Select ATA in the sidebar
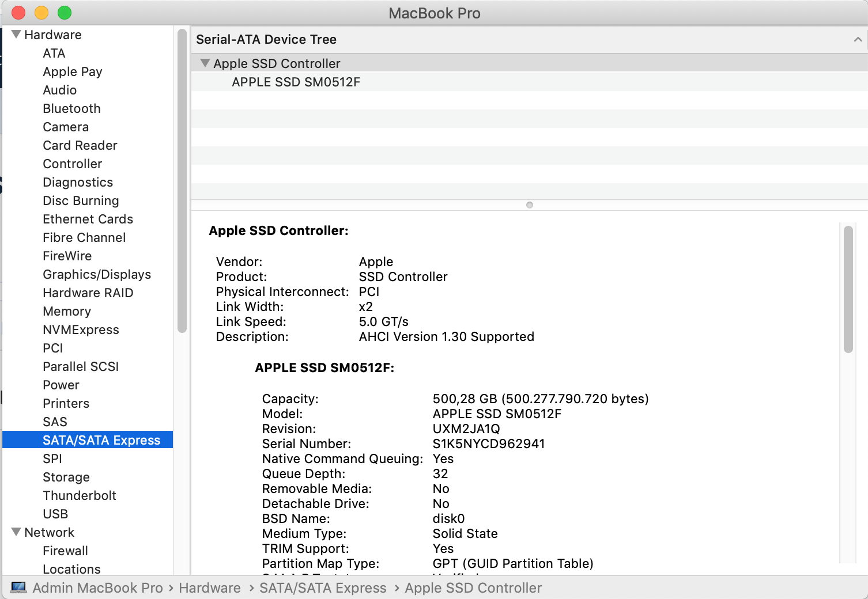 click(54, 53)
